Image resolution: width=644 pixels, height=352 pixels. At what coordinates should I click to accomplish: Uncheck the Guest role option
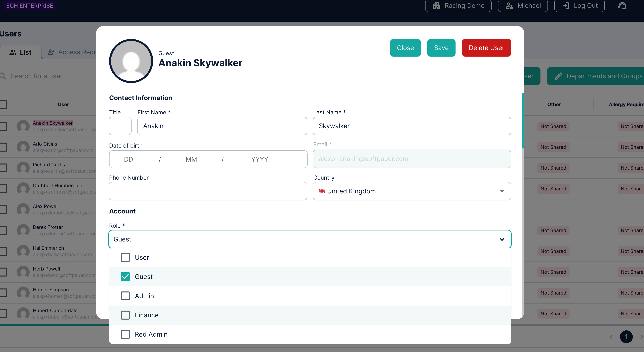coord(125,277)
